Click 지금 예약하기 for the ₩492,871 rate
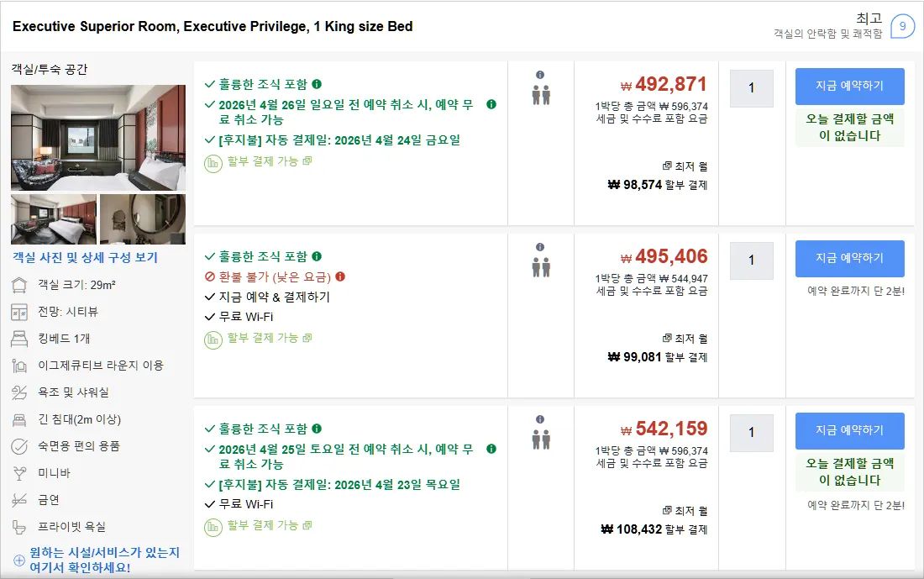The image size is (924, 579). [x=849, y=86]
